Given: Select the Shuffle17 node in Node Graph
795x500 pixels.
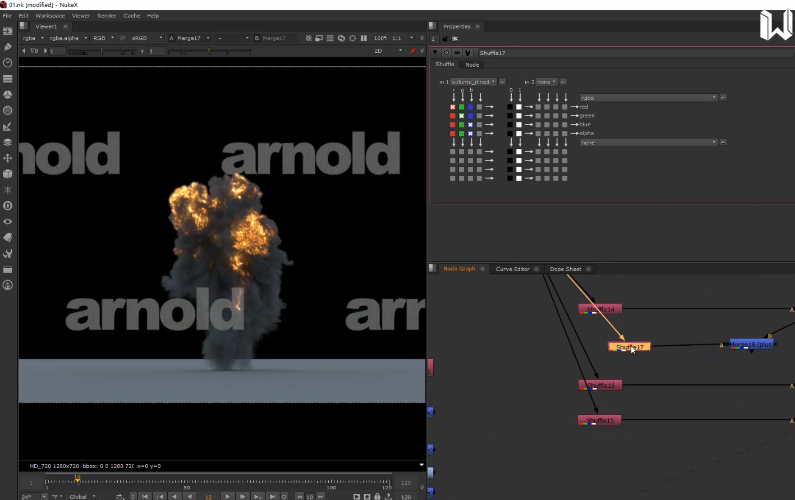Looking at the screenshot, I should (629, 346).
